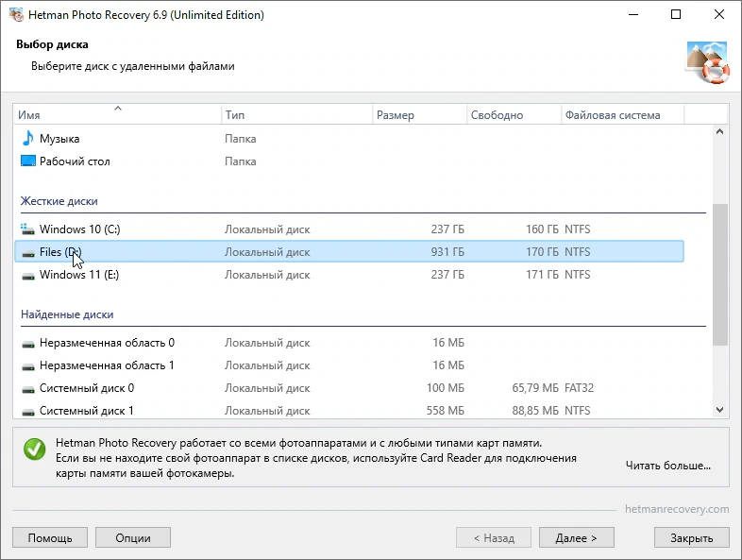Click the vertical scrollbar thumb
Viewport: 742px width, 560px height.
point(719,275)
